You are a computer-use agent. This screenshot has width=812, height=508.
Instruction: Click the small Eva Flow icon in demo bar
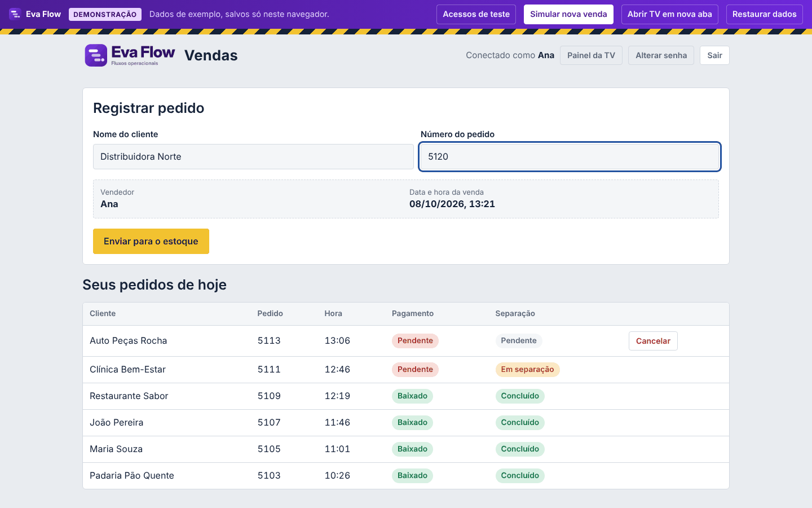pos(15,14)
